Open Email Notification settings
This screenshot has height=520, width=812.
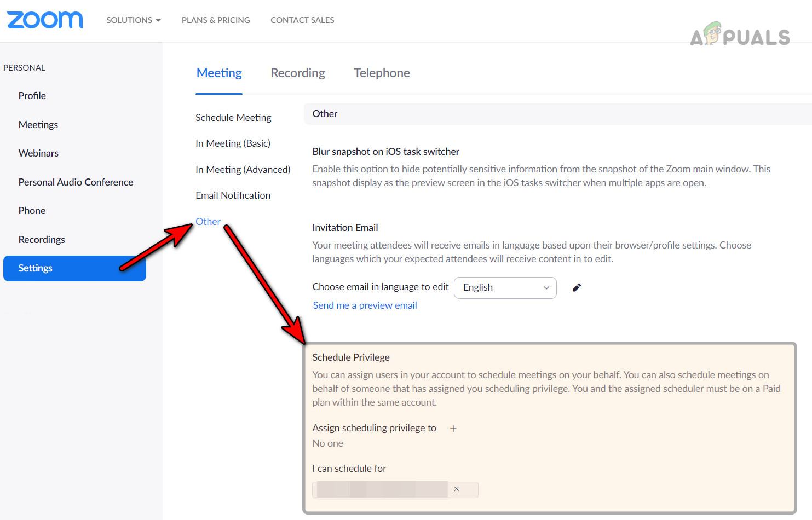[x=233, y=195]
